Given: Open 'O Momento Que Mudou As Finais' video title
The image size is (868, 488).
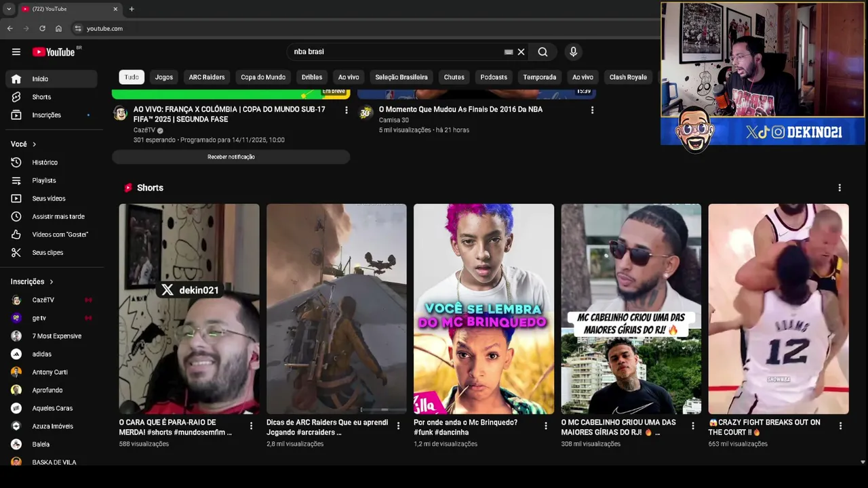Looking at the screenshot, I should tap(460, 109).
